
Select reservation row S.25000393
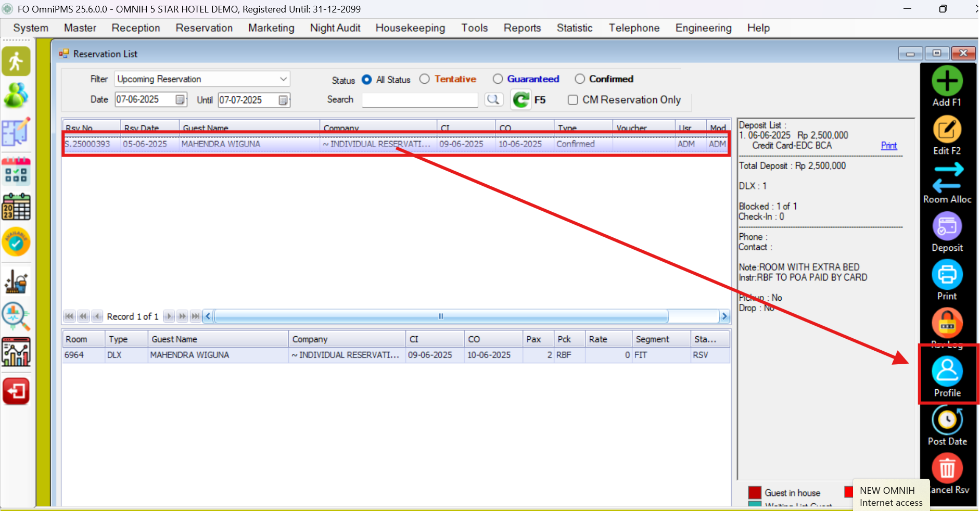396,144
